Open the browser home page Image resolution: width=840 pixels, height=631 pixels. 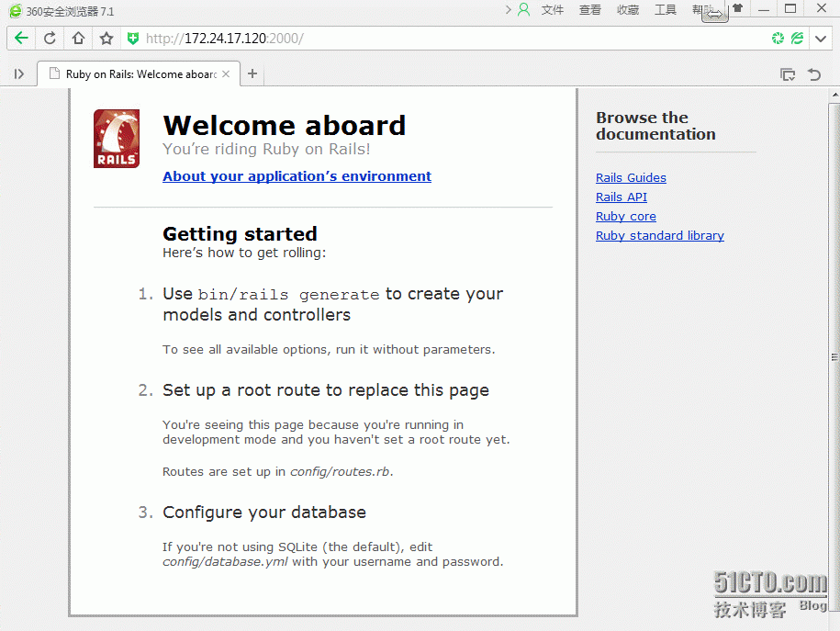point(78,38)
